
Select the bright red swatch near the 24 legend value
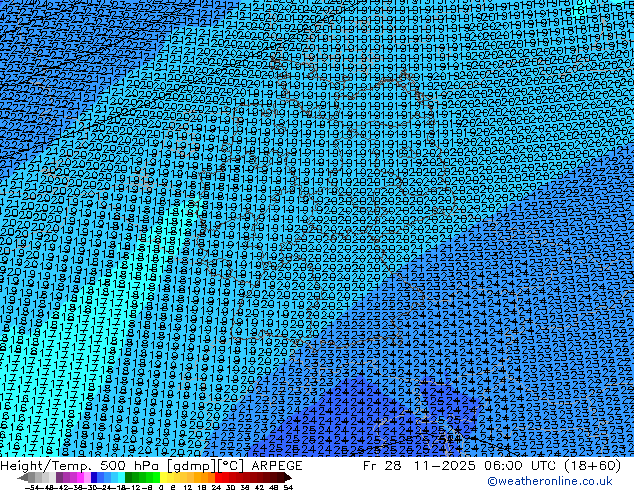coord(218,478)
